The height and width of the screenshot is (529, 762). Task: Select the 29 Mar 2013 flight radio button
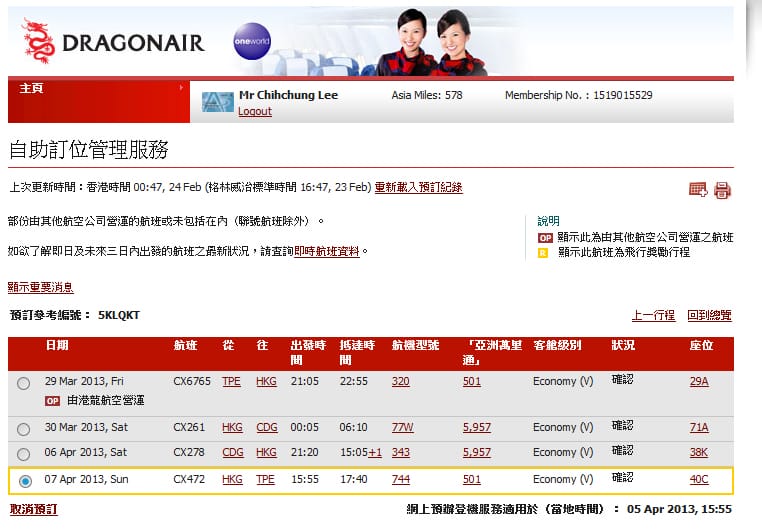23,383
